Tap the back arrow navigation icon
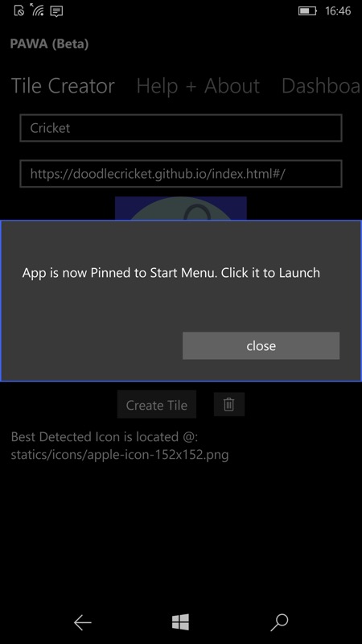362x644 pixels. [83, 622]
